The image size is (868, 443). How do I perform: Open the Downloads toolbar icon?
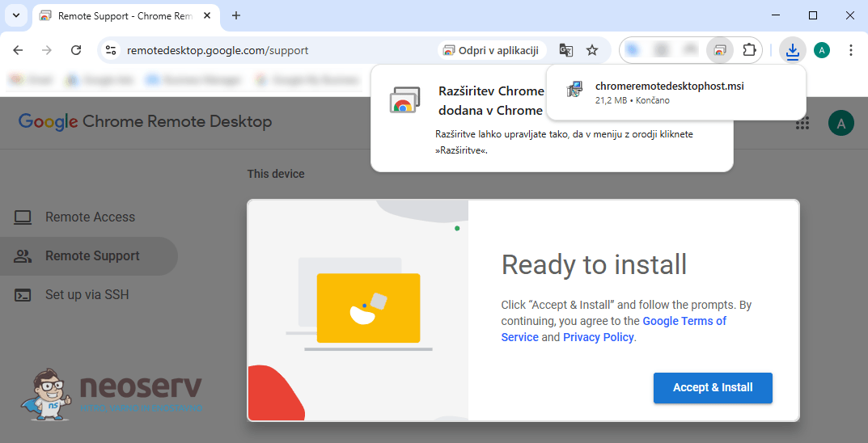pos(793,51)
